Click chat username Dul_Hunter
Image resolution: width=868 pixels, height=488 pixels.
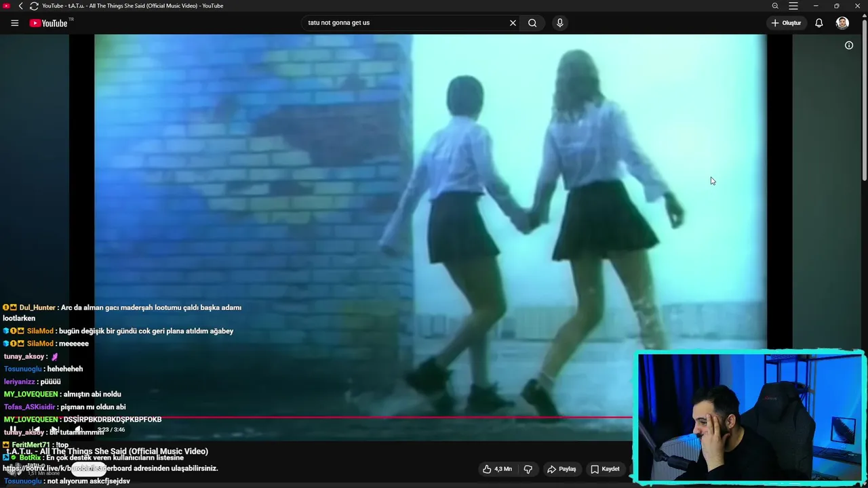(39, 308)
